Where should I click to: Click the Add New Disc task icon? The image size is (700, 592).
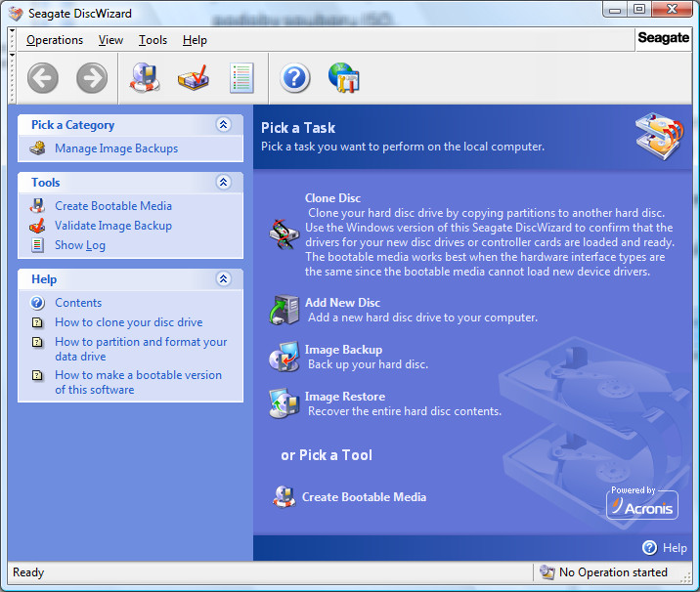(x=284, y=310)
